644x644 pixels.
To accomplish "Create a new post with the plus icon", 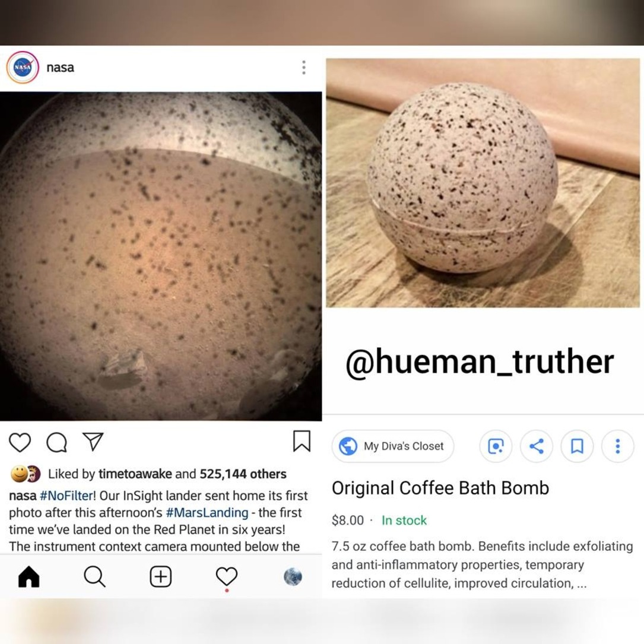I will pos(161,577).
